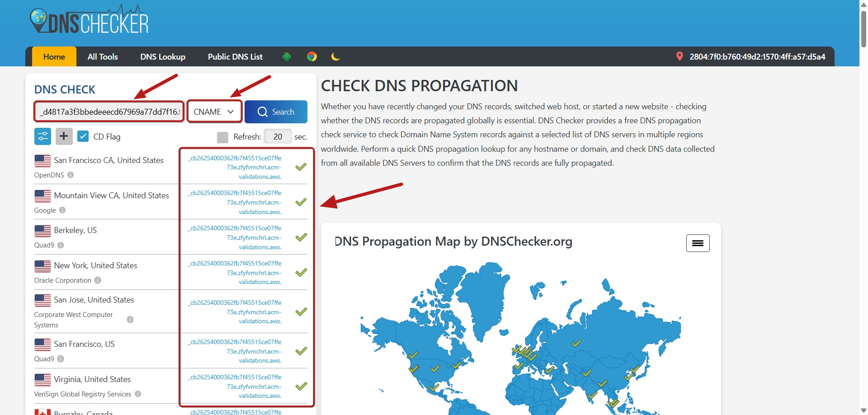Open Virginia VeriSign CNAME result link
Viewport: 868px width, 415px height.
235,387
